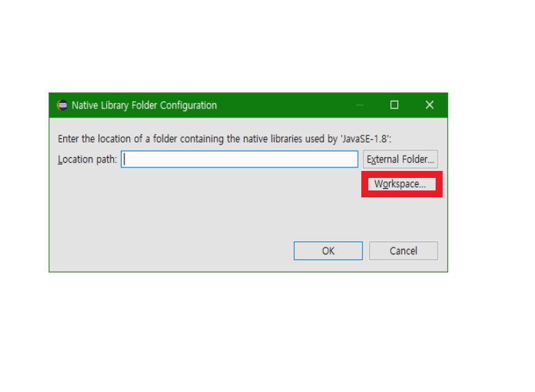Screen dimensions: 535x392
Task: Click the 'Location path:' label
Action: click(x=88, y=159)
